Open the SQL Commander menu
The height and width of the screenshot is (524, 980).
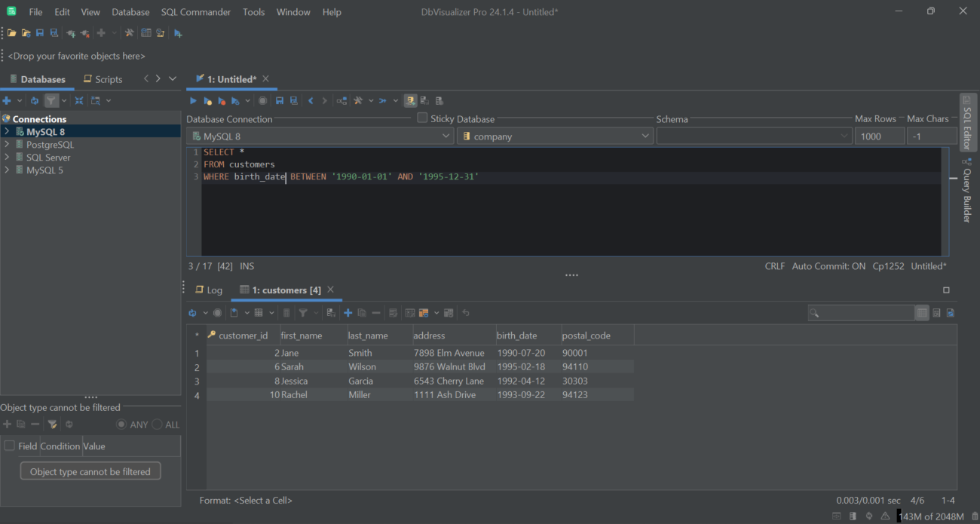click(x=195, y=11)
